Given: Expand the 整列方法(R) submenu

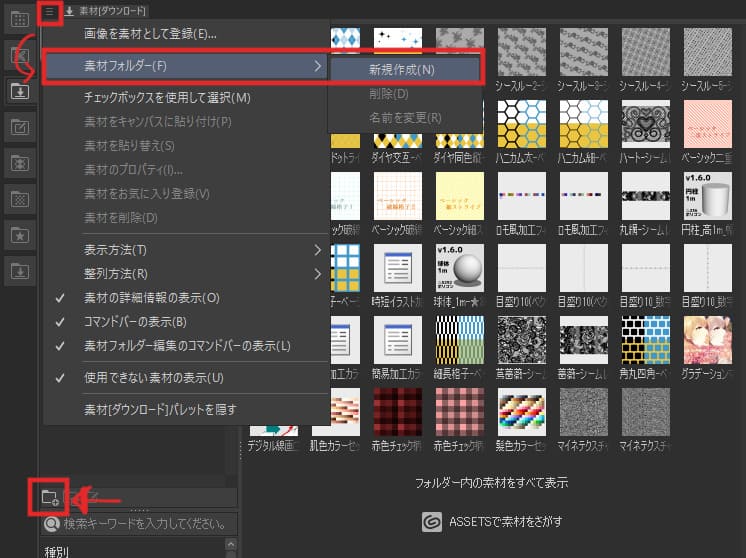Looking at the screenshot, I should pyautogui.click(x=186, y=274).
